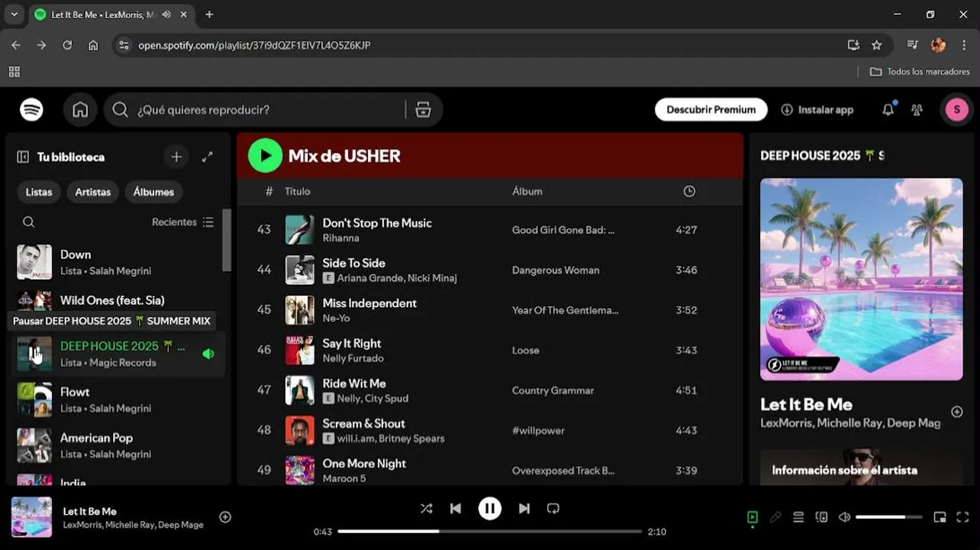
Task: Open lyrics microphone icon
Action: [775, 517]
